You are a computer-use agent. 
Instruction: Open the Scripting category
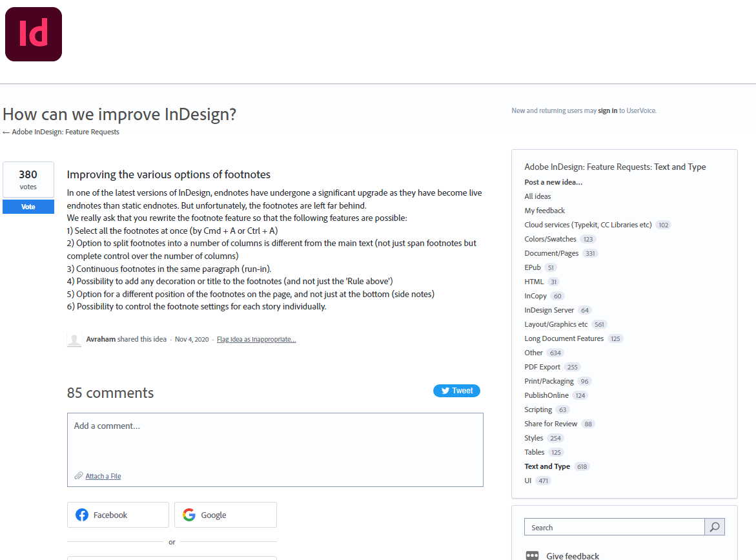pyautogui.click(x=538, y=410)
